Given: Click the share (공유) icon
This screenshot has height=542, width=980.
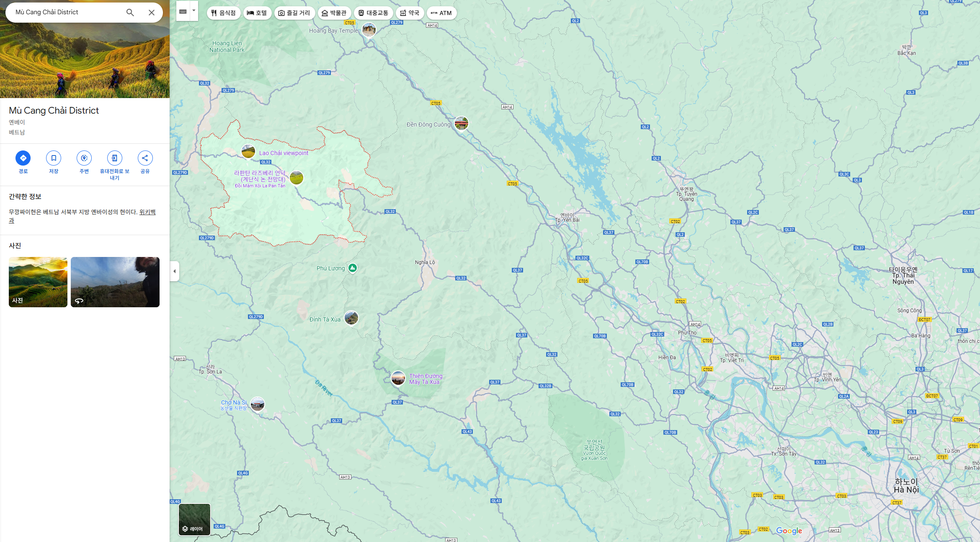Looking at the screenshot, I should click(145, 158).
